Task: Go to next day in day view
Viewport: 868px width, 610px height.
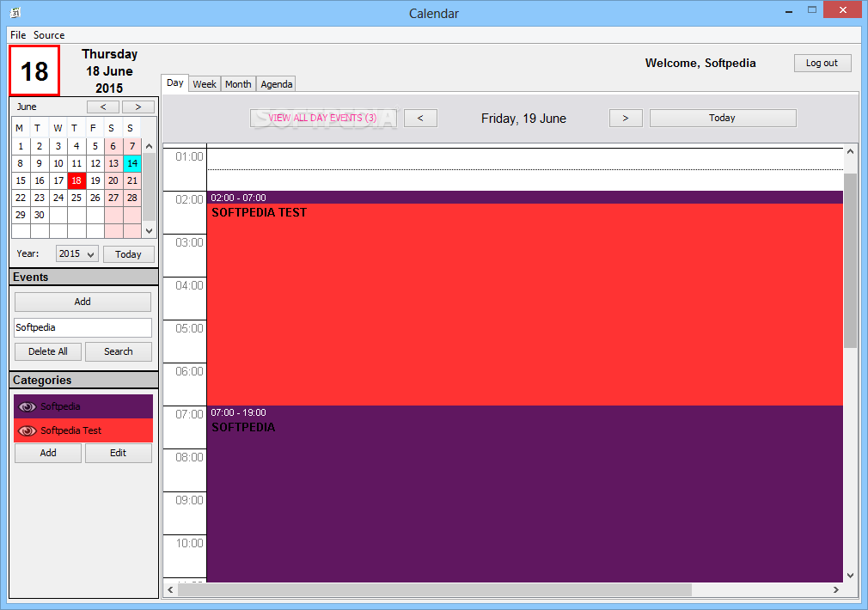Action: pyautogui.click(x=626, y=118)
